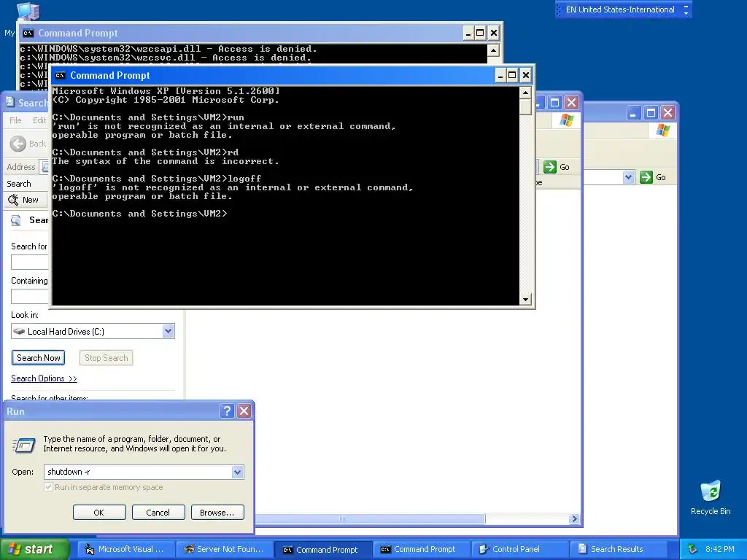Click the Back arrow in Search window

click(x=18, y=144)
